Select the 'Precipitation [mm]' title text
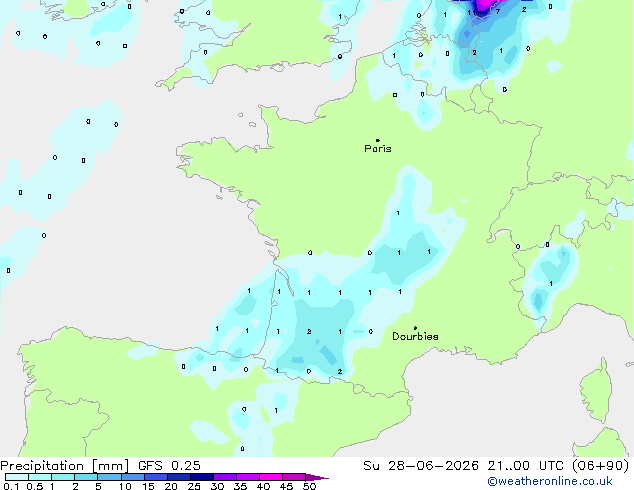The image size is (634, 490). pos(65,466)
